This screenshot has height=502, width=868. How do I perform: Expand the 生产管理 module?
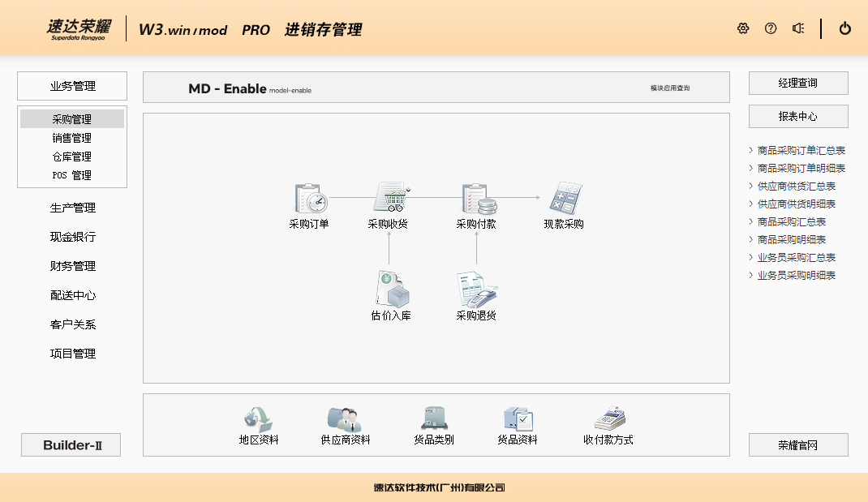(x=72, y=208)
